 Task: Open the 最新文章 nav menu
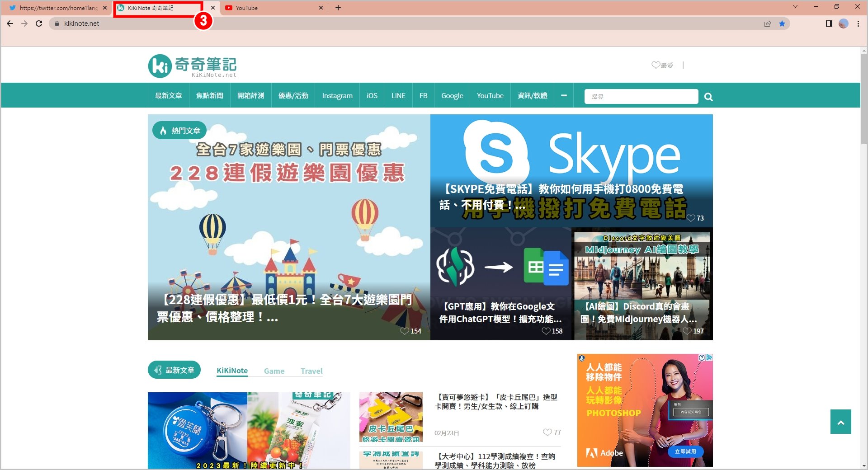point(168,95)
